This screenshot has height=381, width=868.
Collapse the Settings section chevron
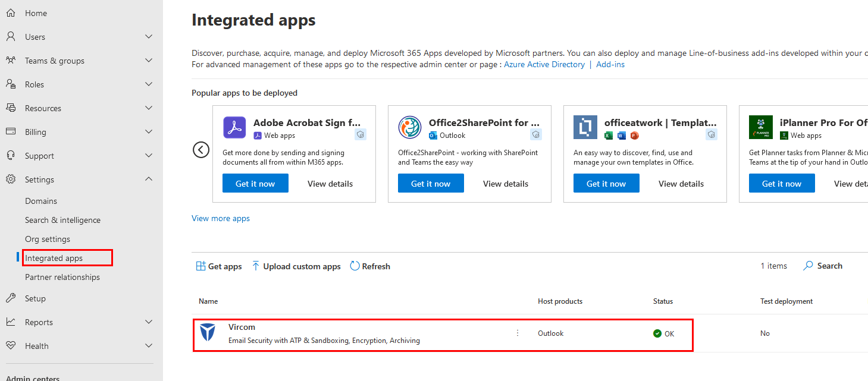coord(149,180)
